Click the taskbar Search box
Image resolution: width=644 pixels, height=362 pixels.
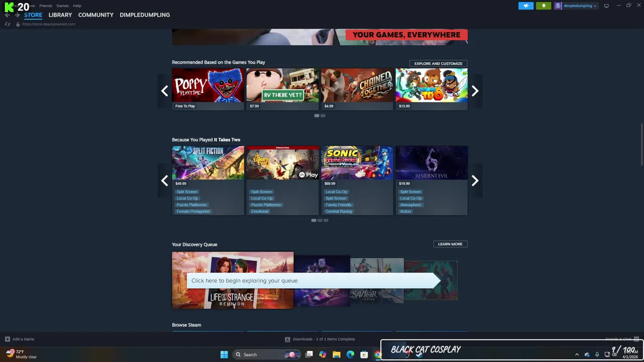tap(267, 355)
